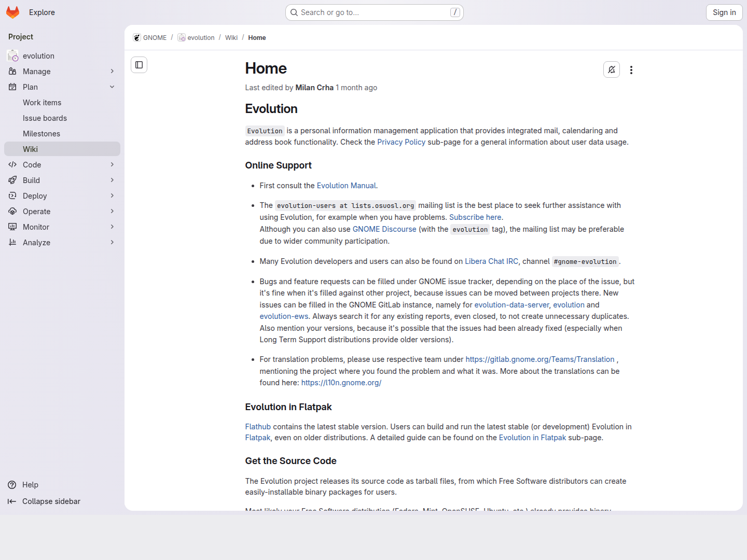
Task: Click the Operate icon in sidebar
Action: tap(12, 212)
